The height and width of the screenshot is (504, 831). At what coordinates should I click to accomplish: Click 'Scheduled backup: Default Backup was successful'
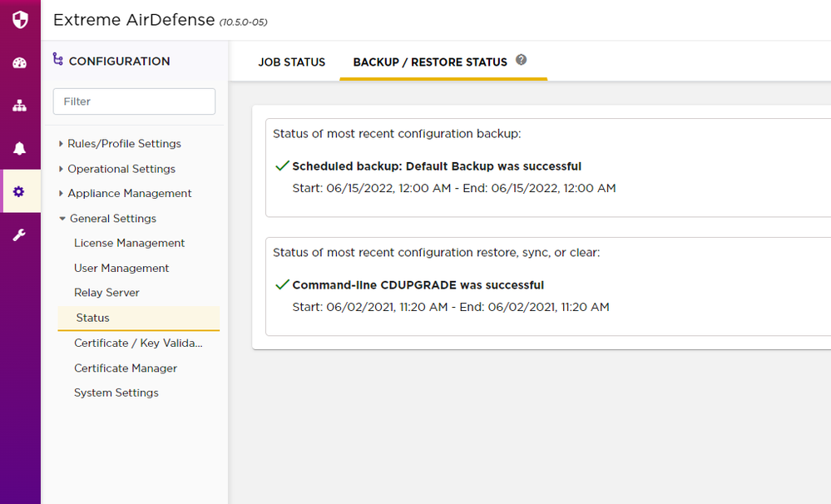pyautogui.click(x=437, y=166)
